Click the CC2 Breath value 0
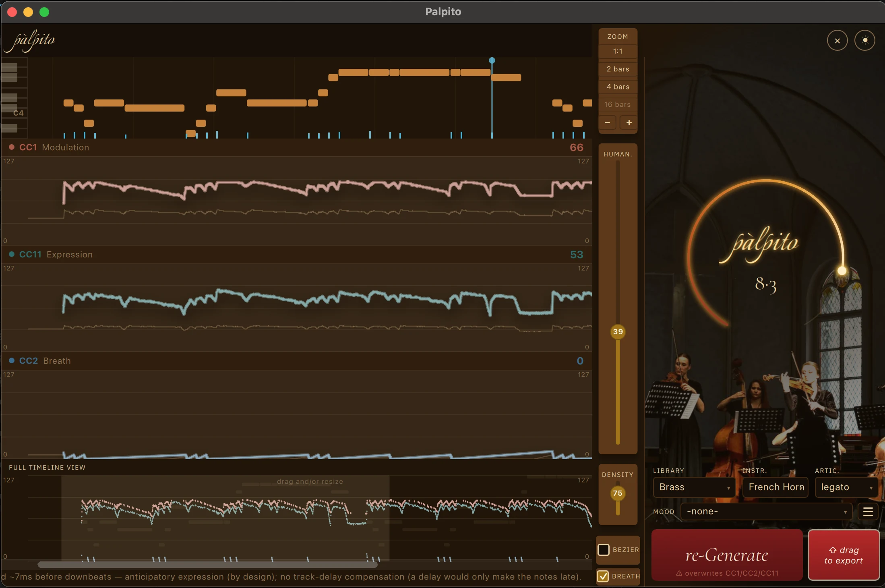 580,361
